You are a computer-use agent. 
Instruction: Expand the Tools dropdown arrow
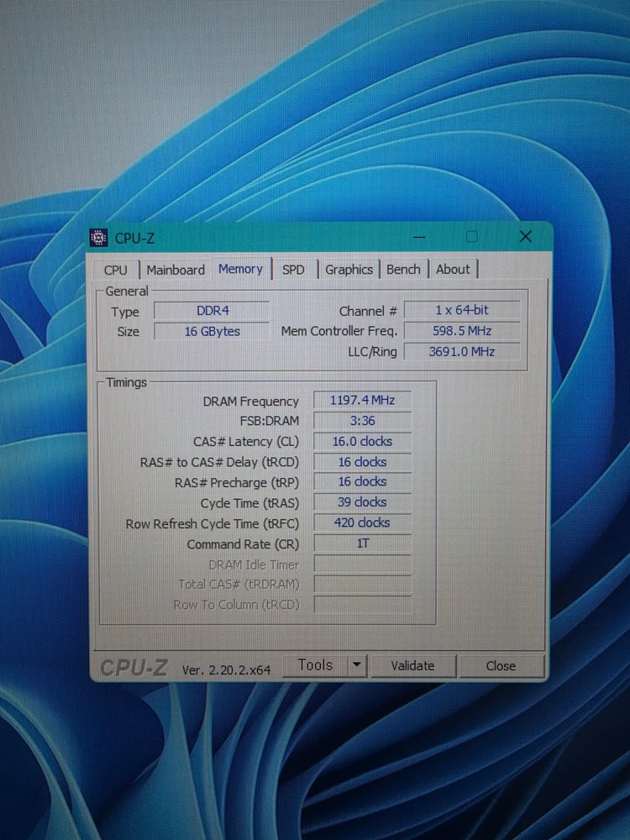click(x=357, y=665)
